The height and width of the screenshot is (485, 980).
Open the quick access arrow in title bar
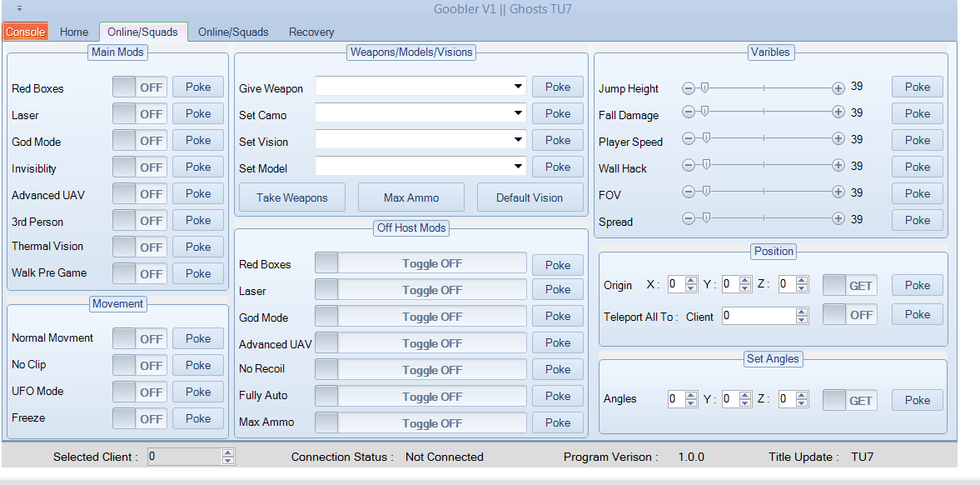pyautogui.click(x=19, y=9)
